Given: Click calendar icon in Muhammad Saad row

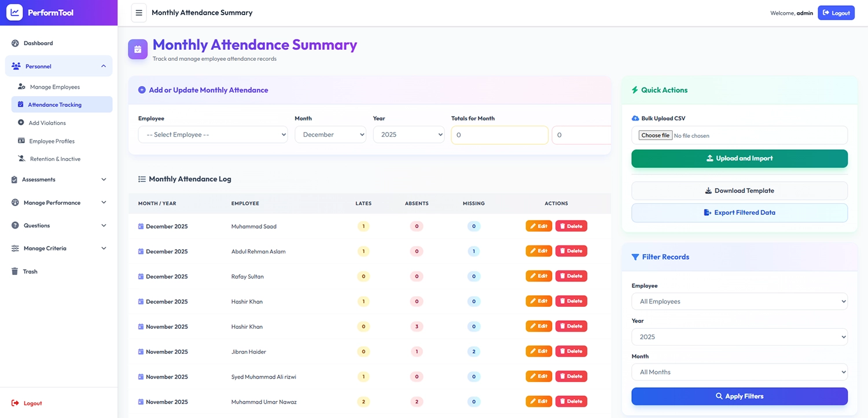Looking at the screenshot, I should click(141, 226).
